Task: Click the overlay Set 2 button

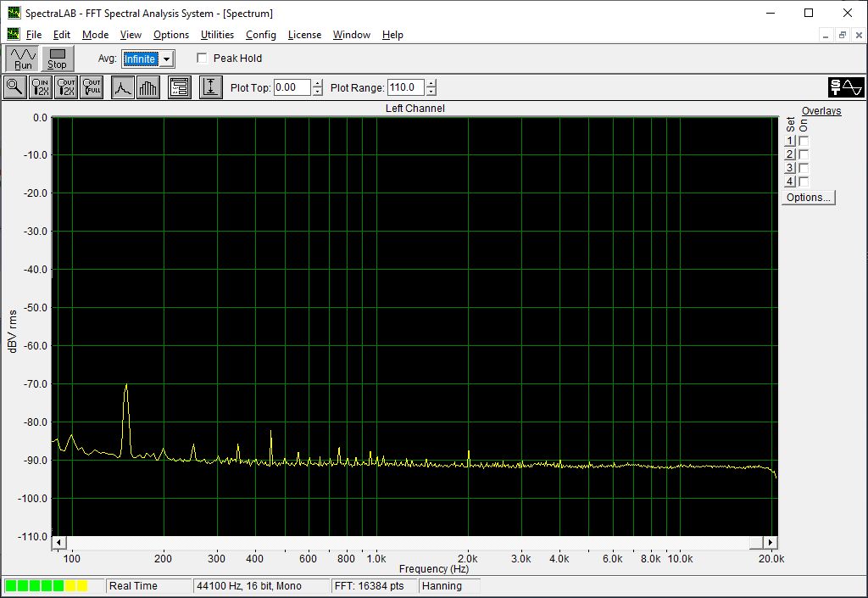Action: pos(790,154)
